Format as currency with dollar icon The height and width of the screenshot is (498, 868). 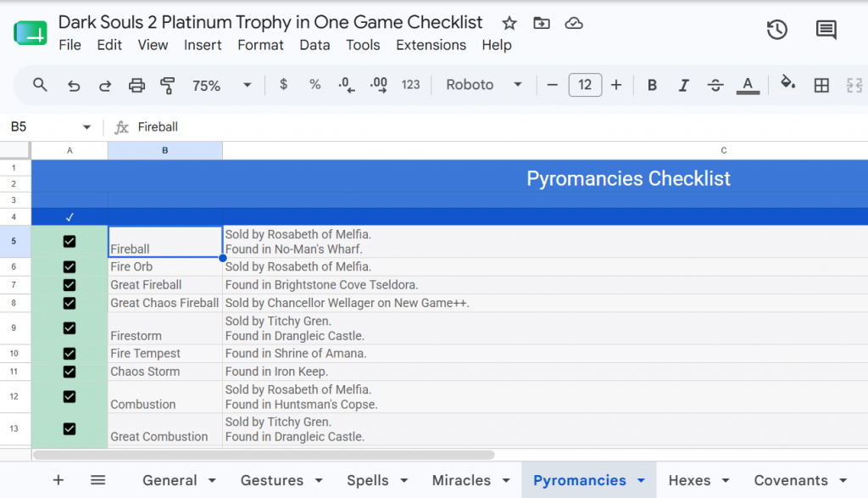pos(283,85)
